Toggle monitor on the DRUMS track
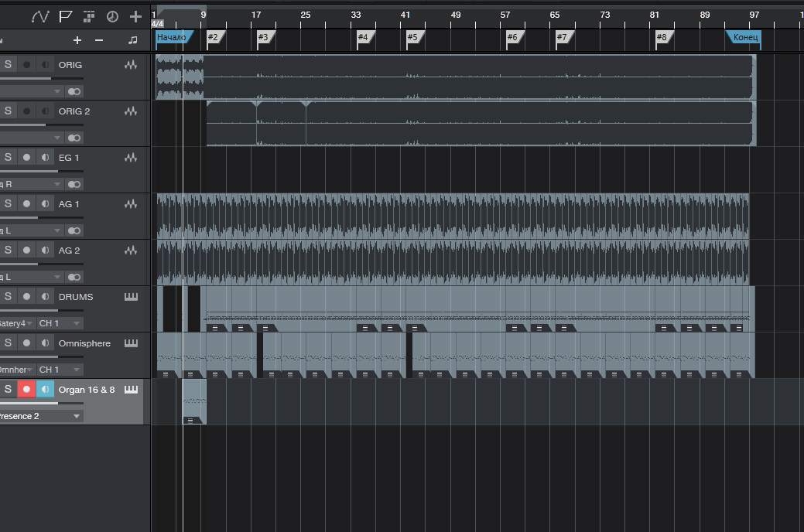The image size is (804, 532). (45, 296)
